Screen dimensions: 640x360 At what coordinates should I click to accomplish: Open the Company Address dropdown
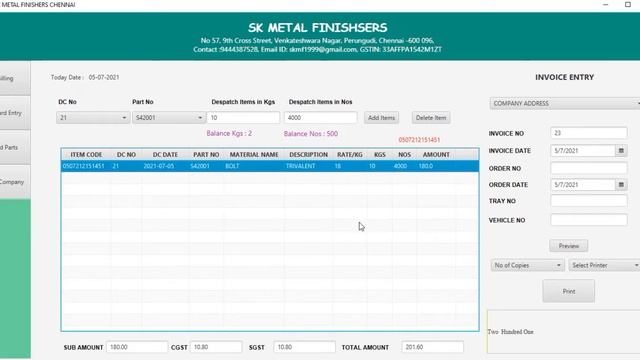point(565,103)
